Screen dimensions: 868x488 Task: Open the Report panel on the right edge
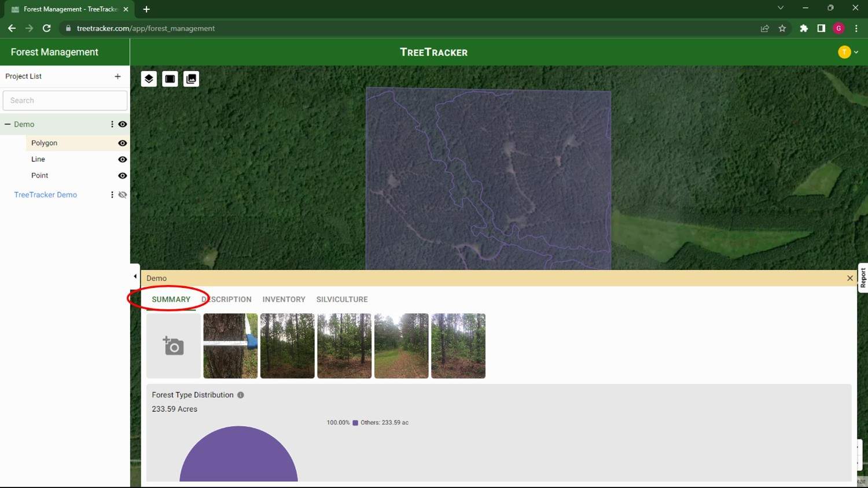(x=863, y=278)
